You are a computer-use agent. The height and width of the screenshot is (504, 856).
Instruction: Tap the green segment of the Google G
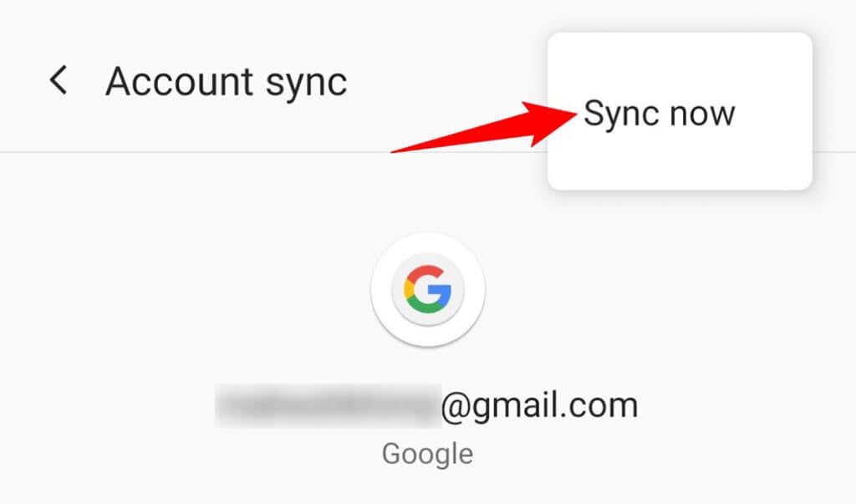click(425, 305)
